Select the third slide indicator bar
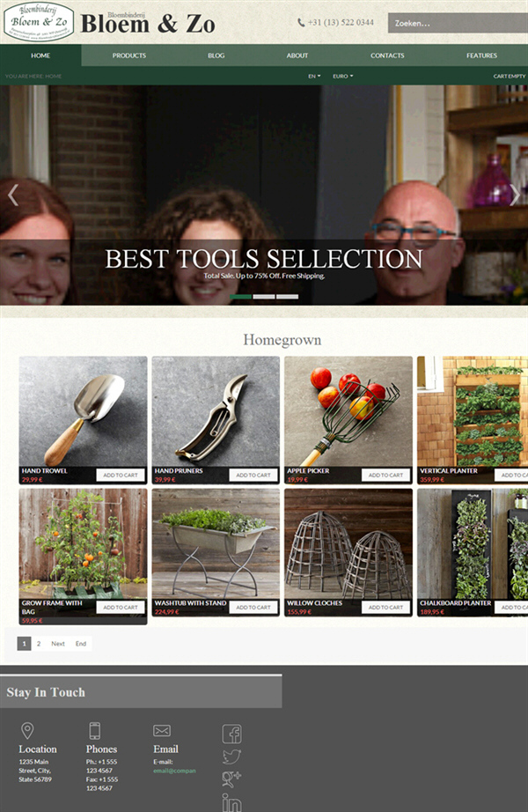 [287, 297]
